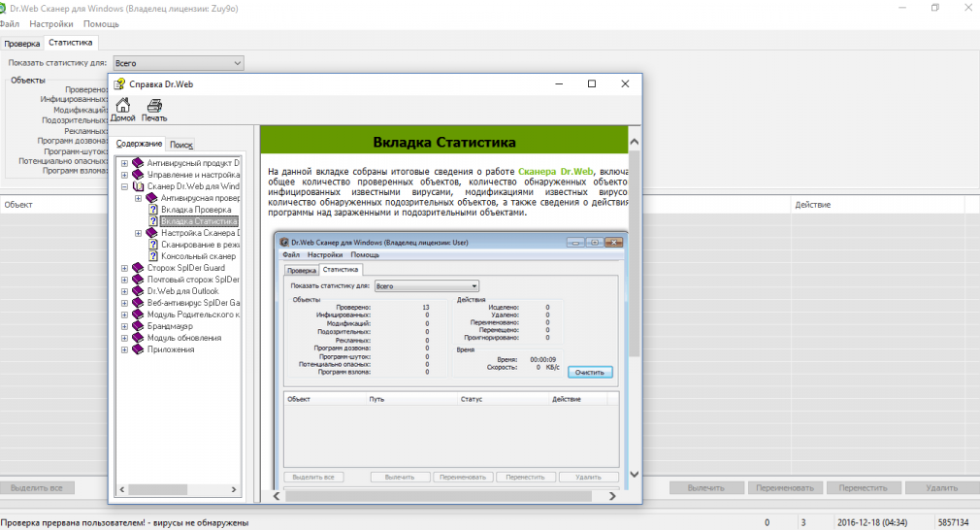Select Dr.Web для Outlook in contents tree
Image resolution: width=980 pixels, height=530 pixels.
[183, 291]
